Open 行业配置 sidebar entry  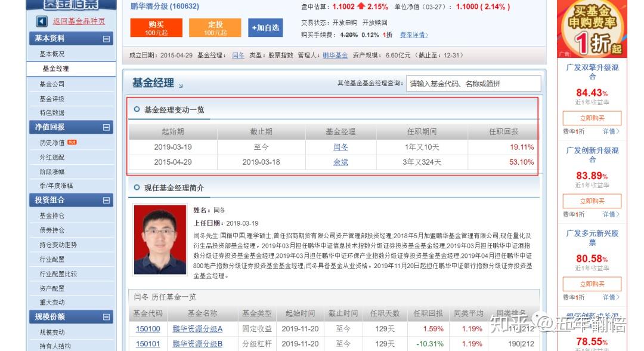(52, 259)
